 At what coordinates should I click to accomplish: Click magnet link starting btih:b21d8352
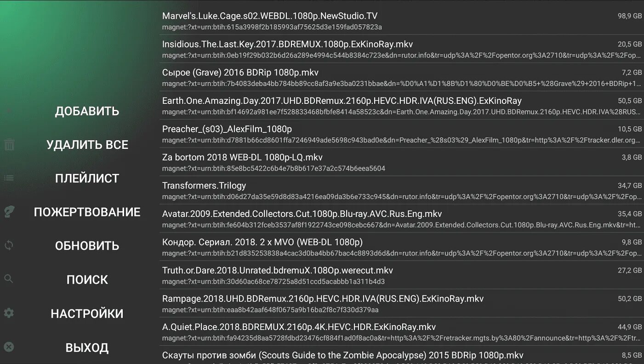(401, 253)
